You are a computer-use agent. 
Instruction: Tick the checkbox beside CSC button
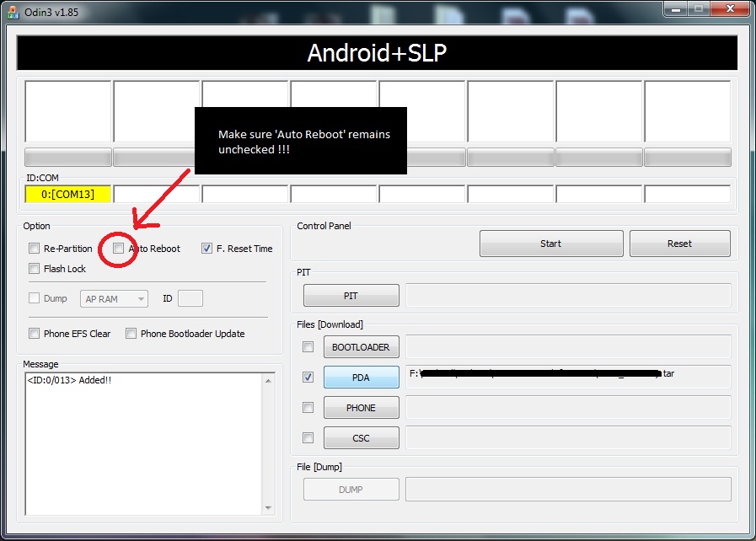[308, 438]
